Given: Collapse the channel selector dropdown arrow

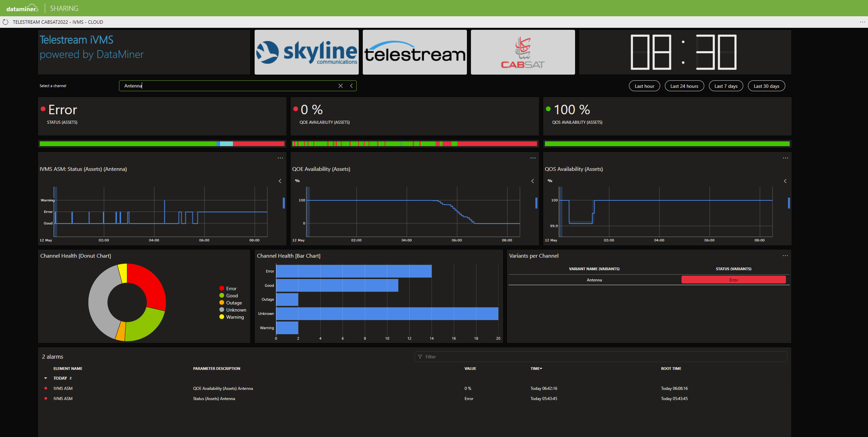Looking at the screenshot, I should click(351, 86).
